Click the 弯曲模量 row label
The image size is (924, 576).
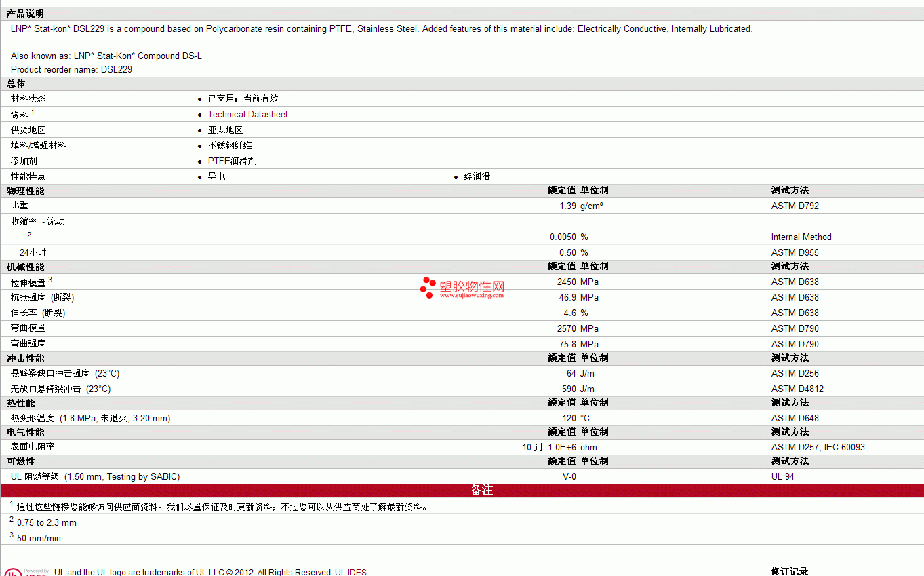pyautogui.click(x=28, y=328)
